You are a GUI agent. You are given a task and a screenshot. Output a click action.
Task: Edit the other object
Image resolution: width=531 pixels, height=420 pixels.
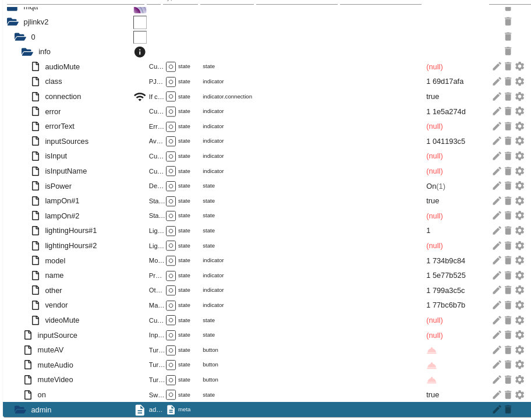pyautogui.click(x=497, y=290)
